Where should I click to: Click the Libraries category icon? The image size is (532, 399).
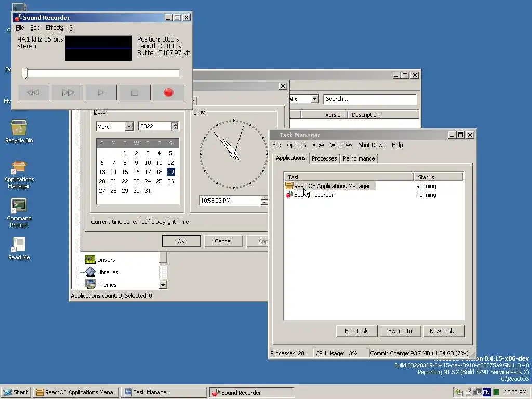[x=90, y=272]
